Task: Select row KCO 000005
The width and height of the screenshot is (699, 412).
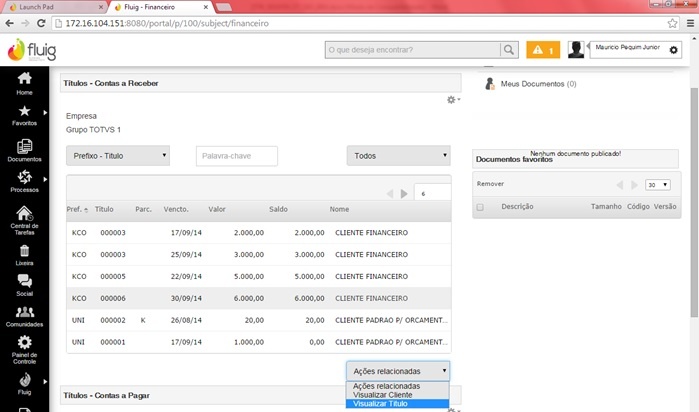Action: point(259,276)
